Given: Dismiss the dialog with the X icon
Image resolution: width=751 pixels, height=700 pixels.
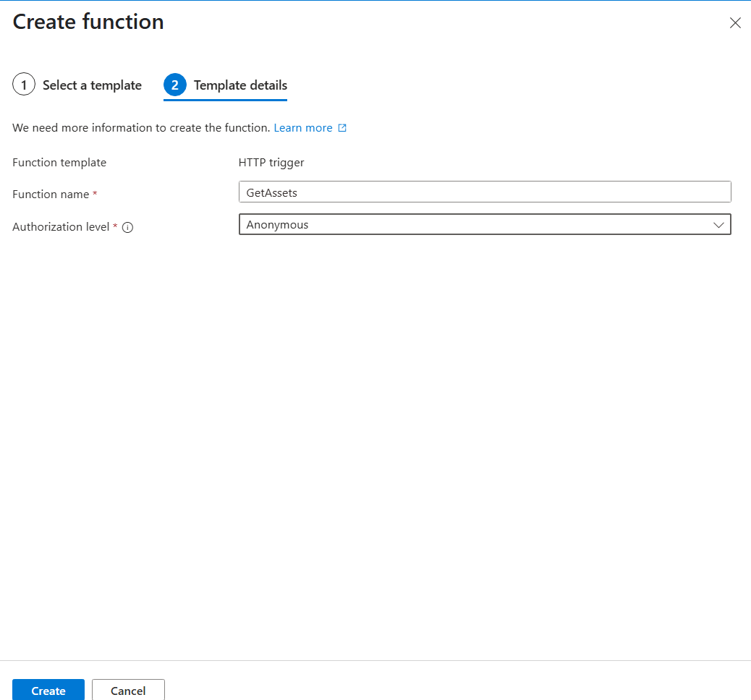Looking at the screenshot, I should pyautogui.click(x=735, y=22).
